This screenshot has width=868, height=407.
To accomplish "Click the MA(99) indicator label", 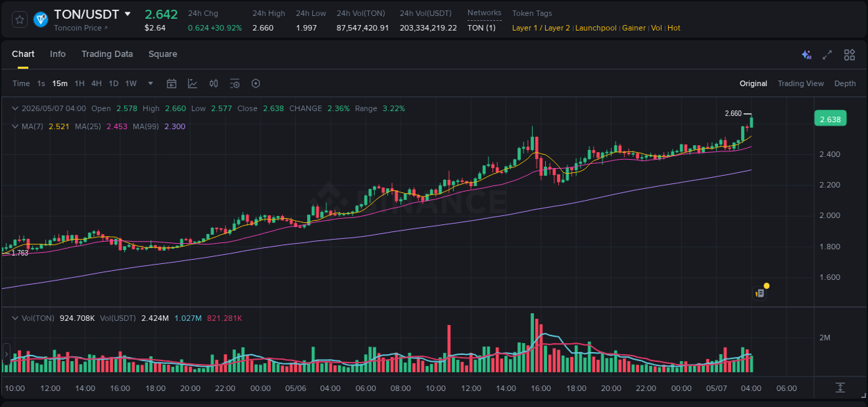I will click(x=146, y=126).
